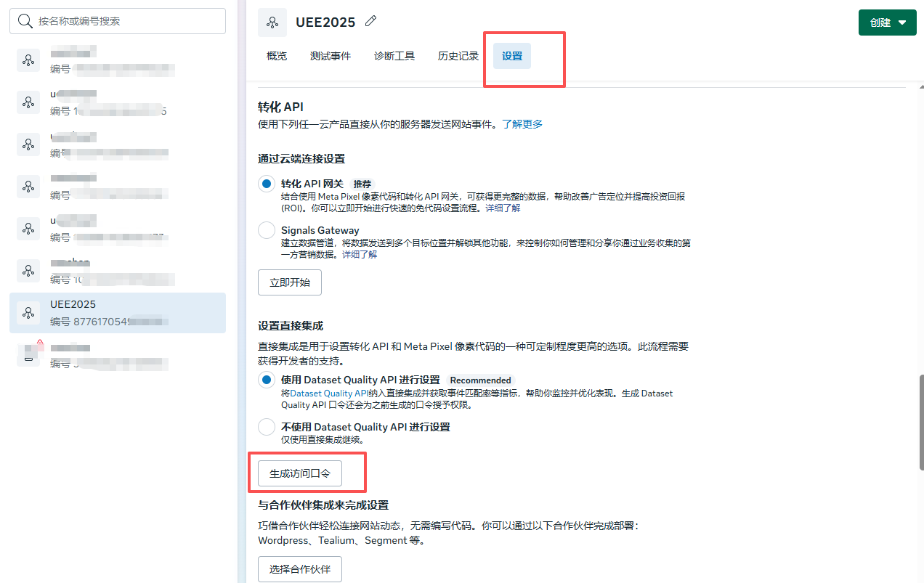
Task: Click the dataset icon left of UEE2025 title
Action: point(272,23)
